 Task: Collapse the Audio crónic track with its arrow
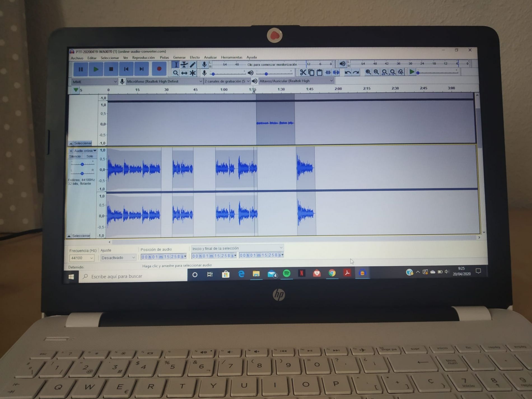pos(69,236)
